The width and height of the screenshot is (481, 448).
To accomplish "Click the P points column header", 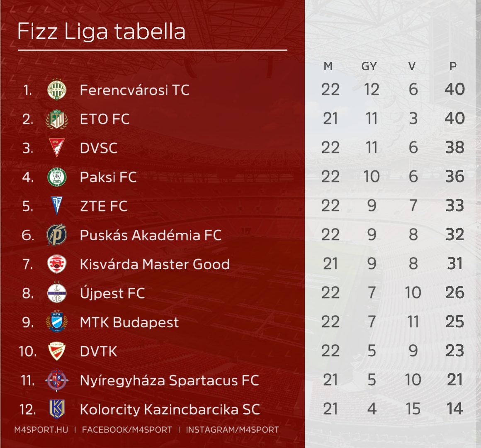I will pos(453,66).
